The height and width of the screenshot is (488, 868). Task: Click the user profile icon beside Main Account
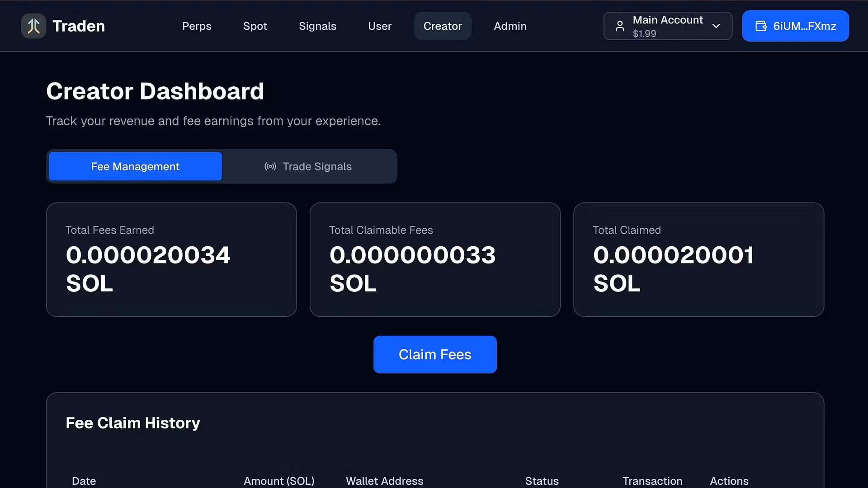pos(620,26)
